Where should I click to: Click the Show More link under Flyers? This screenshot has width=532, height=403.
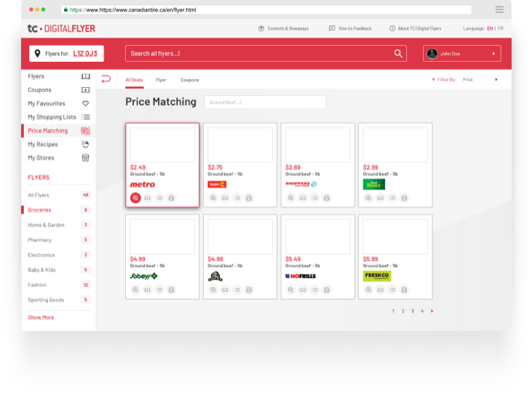tap(41, 317)
